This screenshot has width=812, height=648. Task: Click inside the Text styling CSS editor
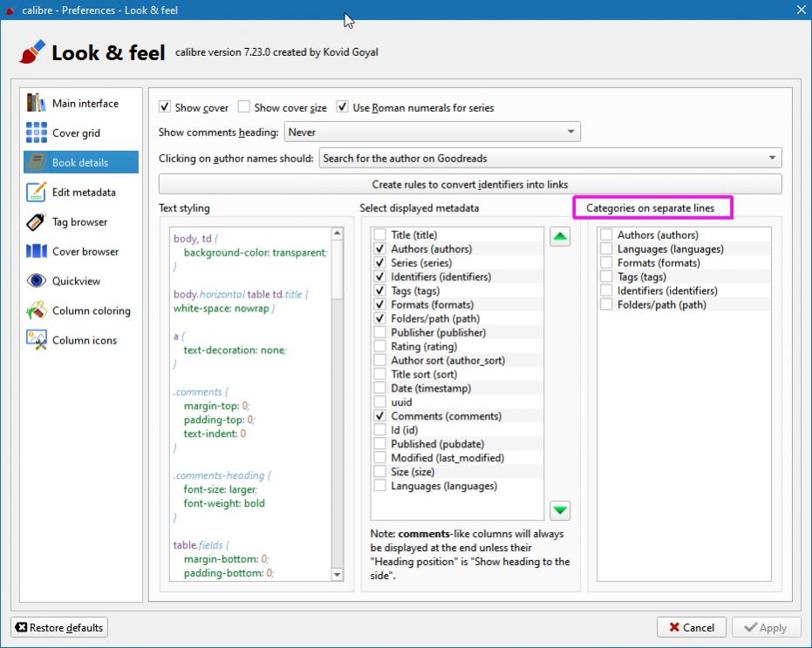pyautogui.click(x=250, y=404)
